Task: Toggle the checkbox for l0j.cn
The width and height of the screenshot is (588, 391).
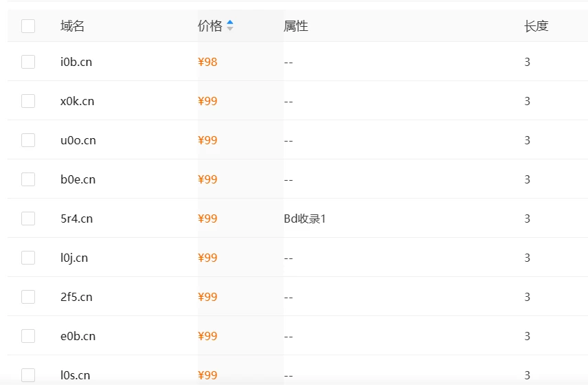Action: tap(28, 258)
